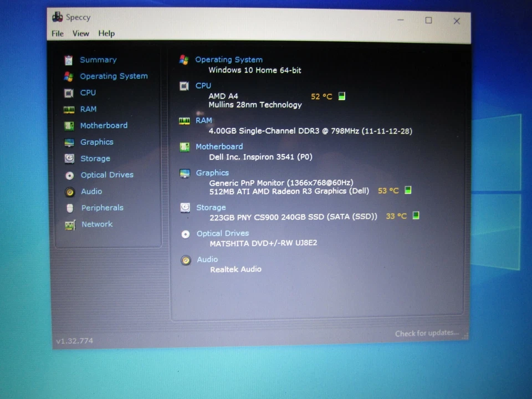This screenshot has width=532, height=399.
Task: Click the RAM stick icon in summary pane
Action: [x=184, y=121]
